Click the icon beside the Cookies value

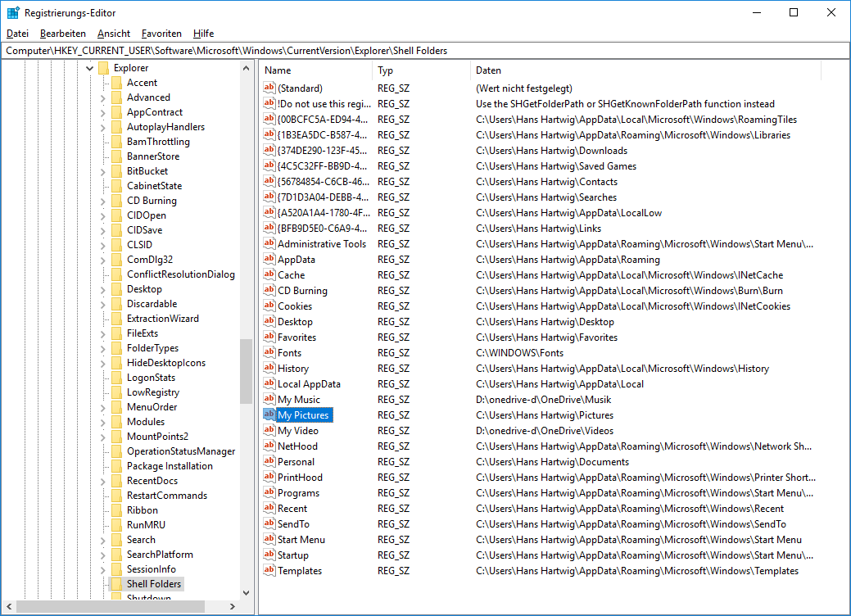[x=269, y=306]
